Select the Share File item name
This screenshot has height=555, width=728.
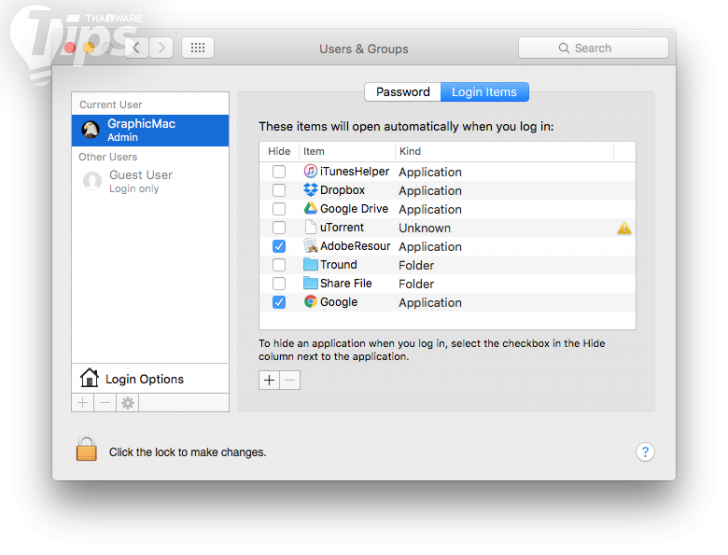[346, 283]
